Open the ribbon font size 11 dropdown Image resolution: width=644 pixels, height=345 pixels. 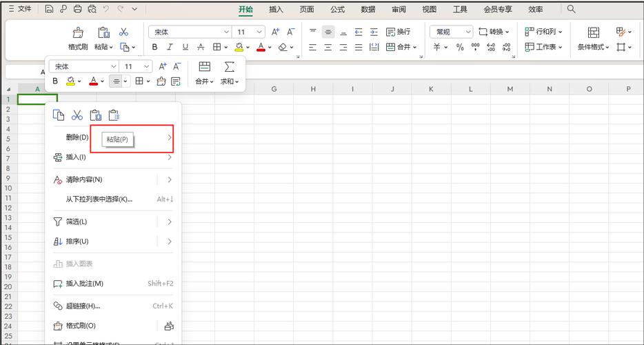pyautogui.click(x=259, y=32)
